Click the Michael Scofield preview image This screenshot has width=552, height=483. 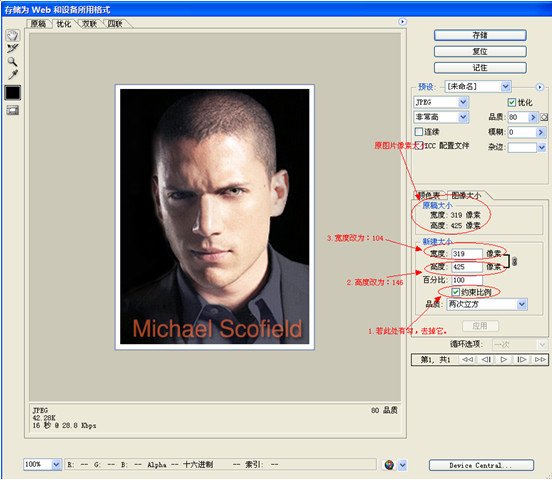click(x=215, y=217)
